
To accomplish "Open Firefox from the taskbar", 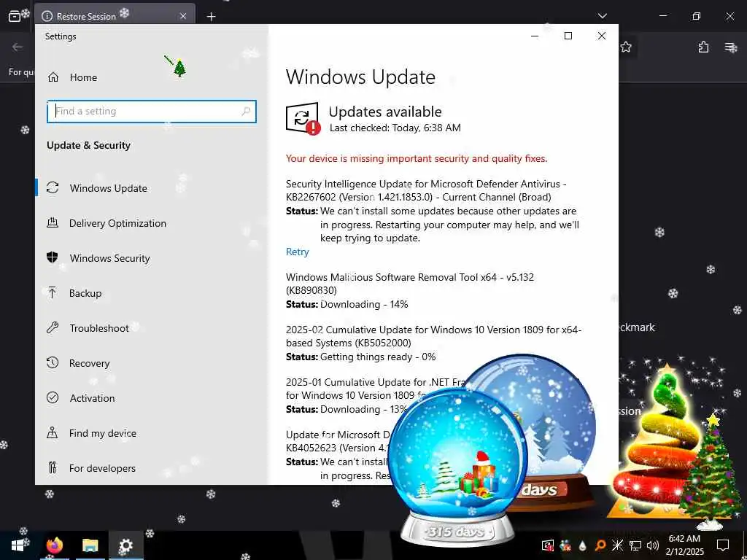I will (x=55, y=545).
